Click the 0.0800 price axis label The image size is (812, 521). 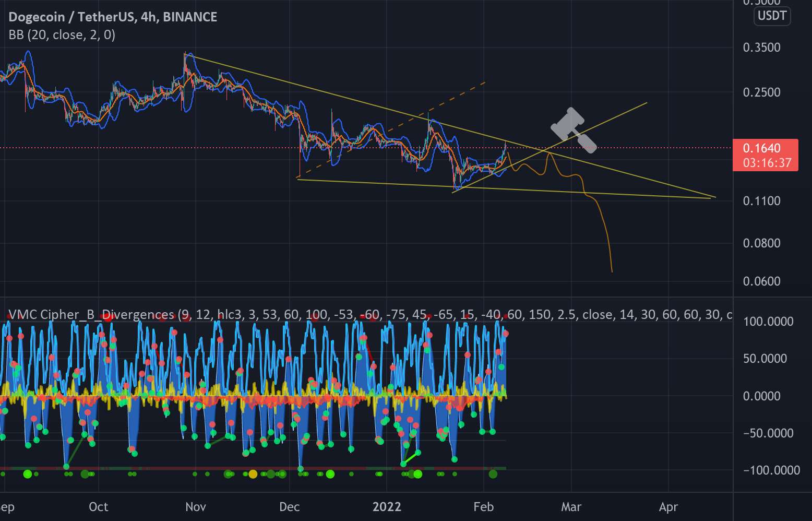coord(761,243)
